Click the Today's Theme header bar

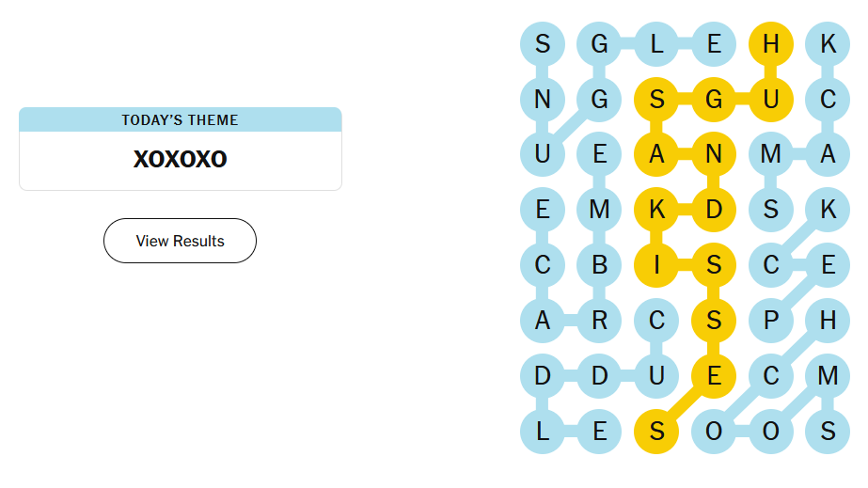[x=180, y=119]
